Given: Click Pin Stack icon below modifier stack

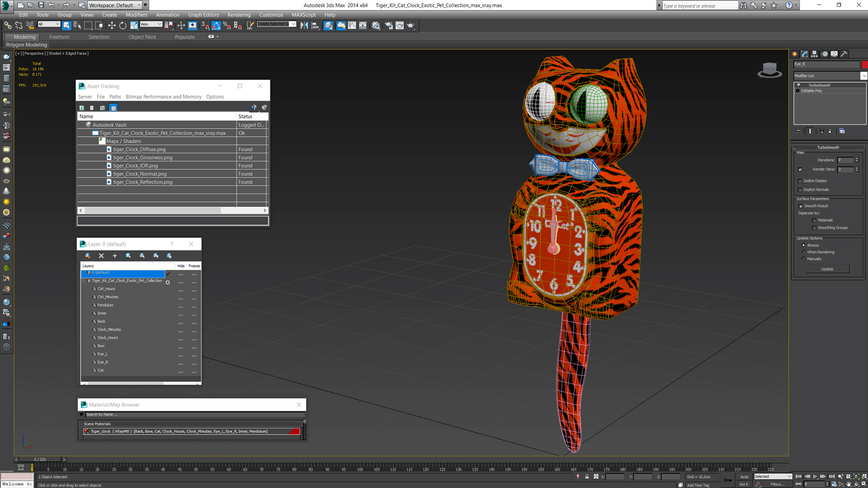Looking at the screenshot, I should point(798,131).
